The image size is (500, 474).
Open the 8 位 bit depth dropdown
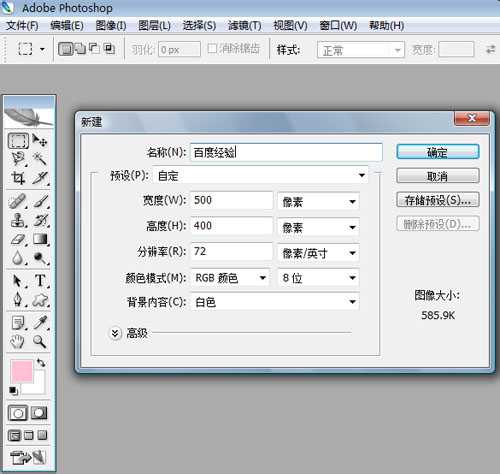pyautogui.click(x=318, y=278)
